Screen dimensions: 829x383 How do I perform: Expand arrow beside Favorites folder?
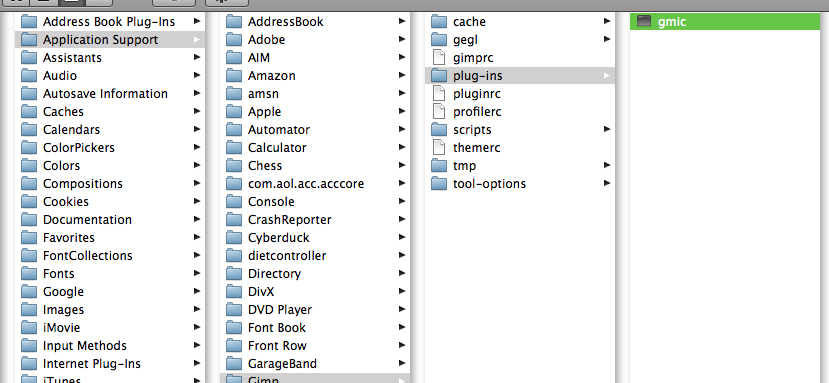(197, 238)
